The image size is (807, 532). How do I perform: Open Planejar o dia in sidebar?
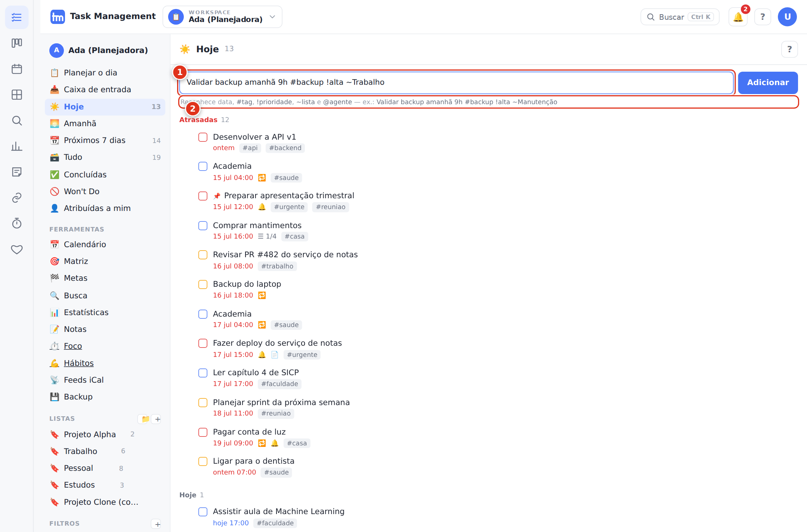(x=105, y=73)
